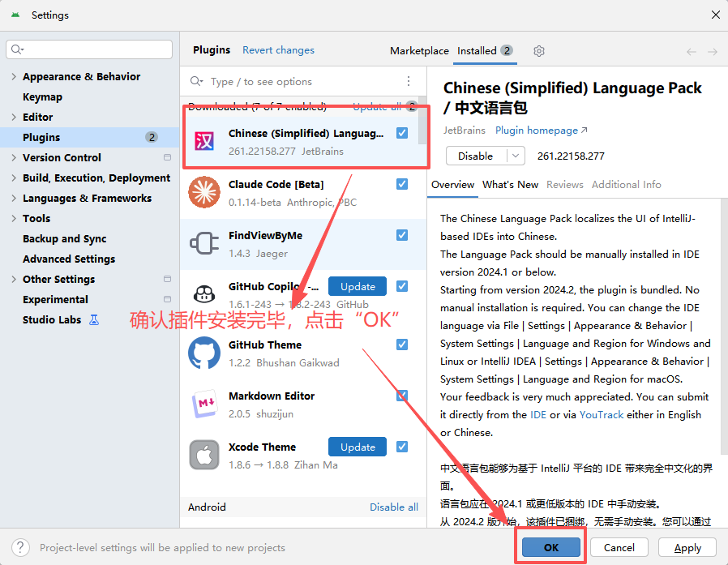Open the Additional Info tab

click(627, 184)
